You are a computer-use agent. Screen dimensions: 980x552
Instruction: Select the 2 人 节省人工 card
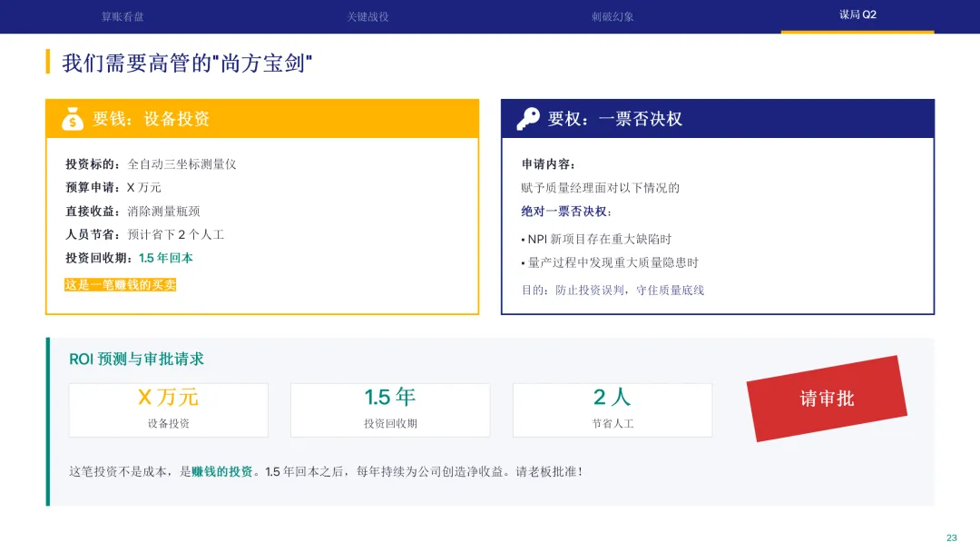(x=612, y=410)
